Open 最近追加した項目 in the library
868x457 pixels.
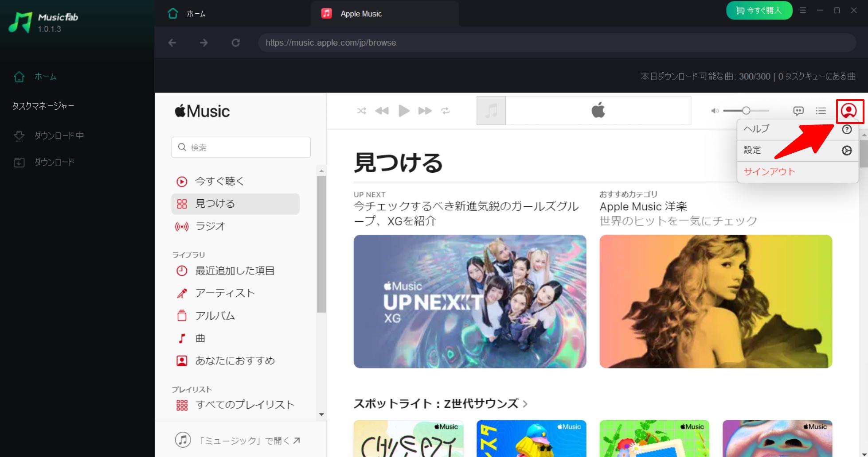point(235,271)
